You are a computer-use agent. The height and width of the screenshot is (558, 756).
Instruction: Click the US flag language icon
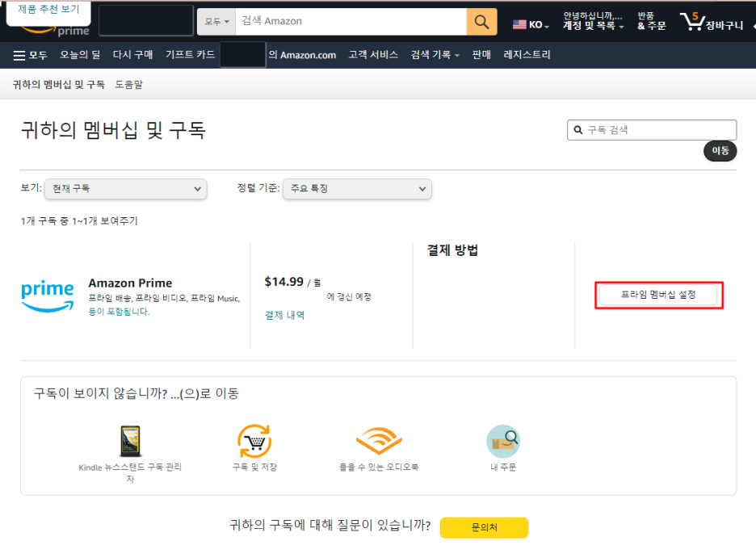click(519, 24)
